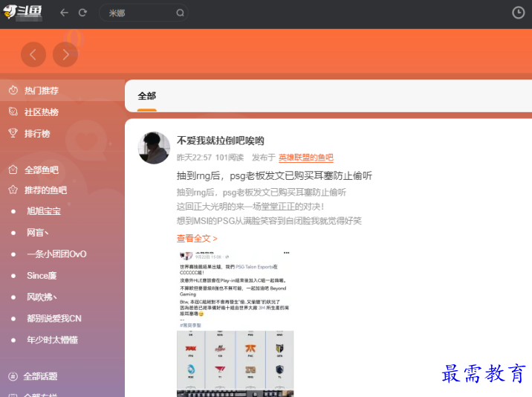
Task: Select 都别说爱我CN fish bar
Action: pos(54,318)
